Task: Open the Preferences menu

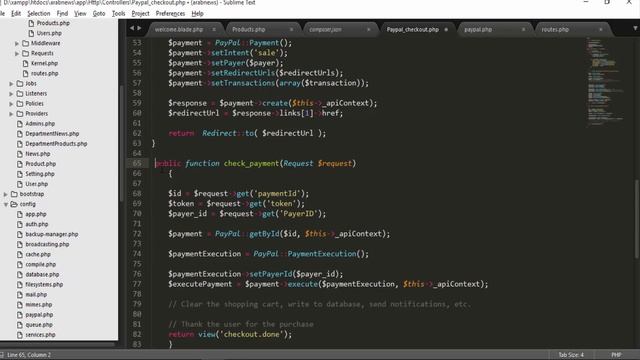Action: pos(170,13)
